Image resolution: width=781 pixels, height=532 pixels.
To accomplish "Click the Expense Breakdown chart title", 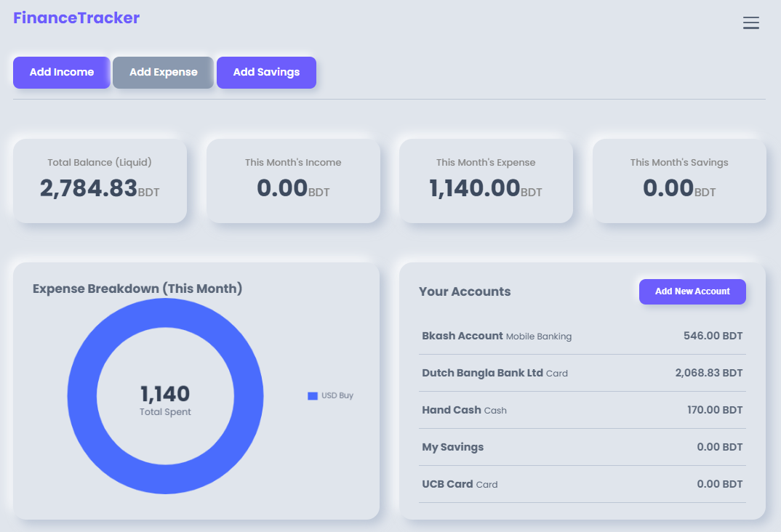I will tap(138, 289).
